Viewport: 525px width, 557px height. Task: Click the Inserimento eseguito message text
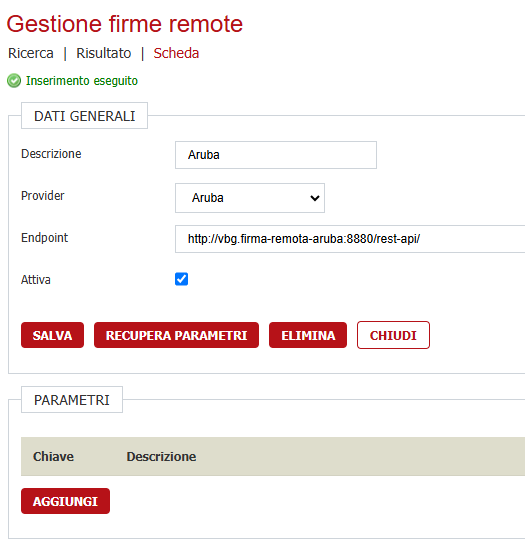click(x=82, y=81)
